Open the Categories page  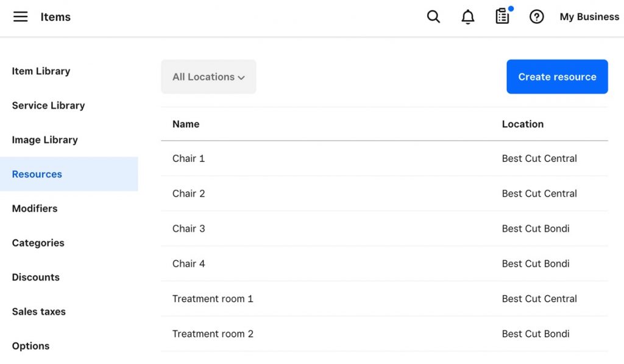coord(38,243)
